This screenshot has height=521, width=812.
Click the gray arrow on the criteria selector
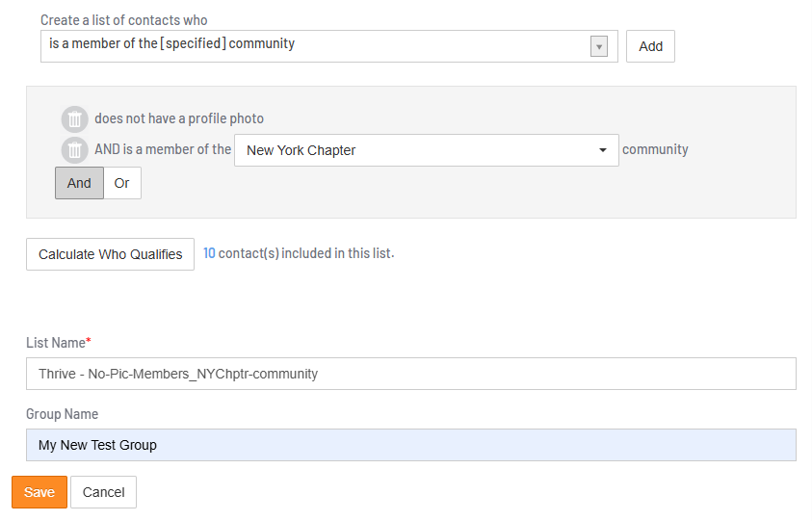[598, 46]
